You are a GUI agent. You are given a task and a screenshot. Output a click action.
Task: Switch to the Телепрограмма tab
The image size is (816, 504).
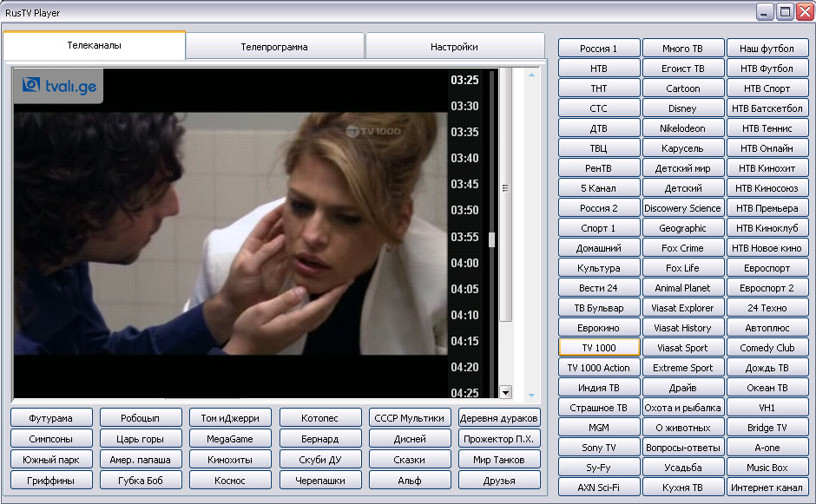tap(274, 47)
